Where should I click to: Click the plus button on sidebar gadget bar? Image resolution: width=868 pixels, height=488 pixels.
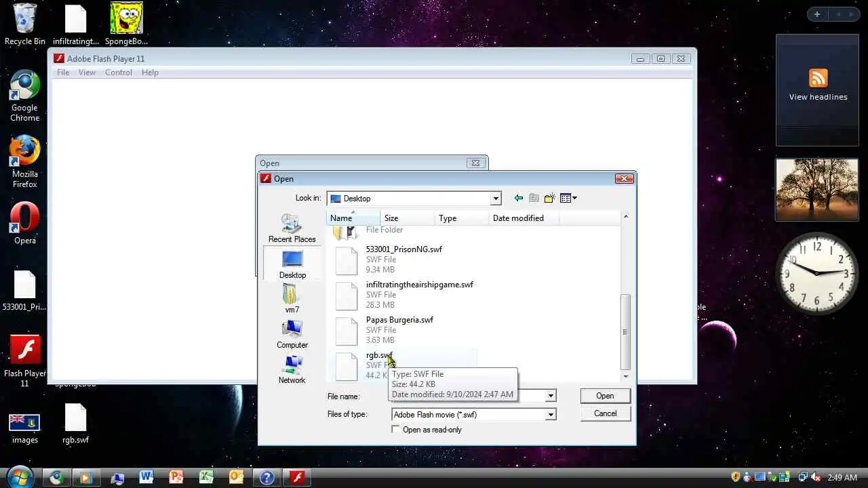[x=817, y=14]
